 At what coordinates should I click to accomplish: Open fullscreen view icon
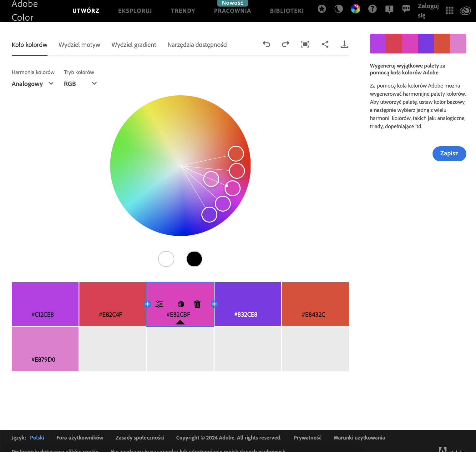coord(305,44)
